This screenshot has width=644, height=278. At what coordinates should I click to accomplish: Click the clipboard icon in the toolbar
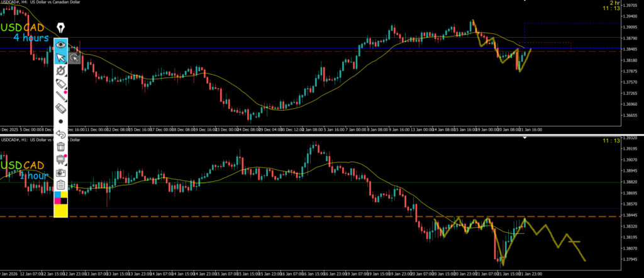tap(61, 185)
